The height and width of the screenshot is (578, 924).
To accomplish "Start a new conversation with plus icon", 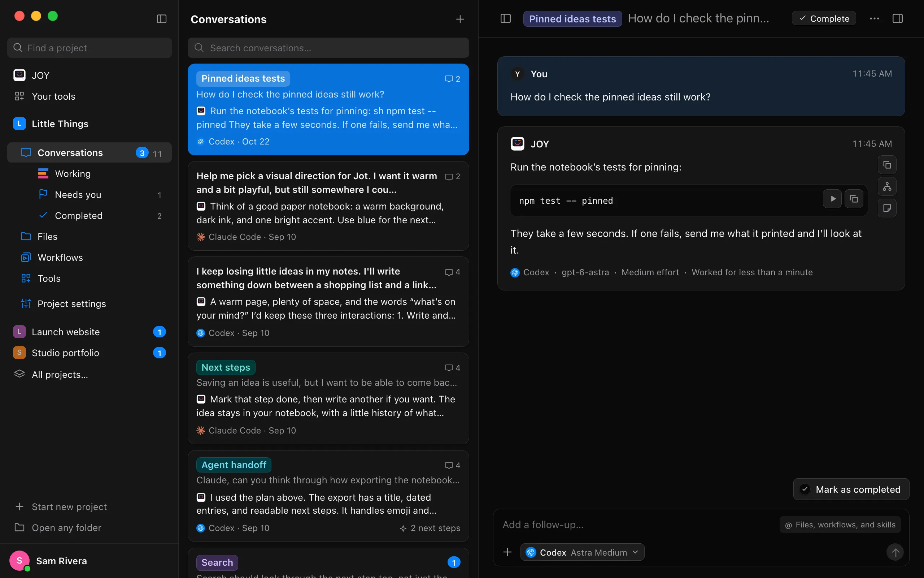I will (x=460, y=19).
